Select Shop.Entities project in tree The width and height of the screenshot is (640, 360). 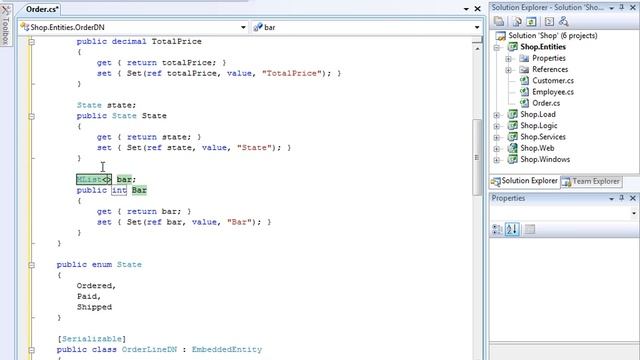click(x=543, y=47)
